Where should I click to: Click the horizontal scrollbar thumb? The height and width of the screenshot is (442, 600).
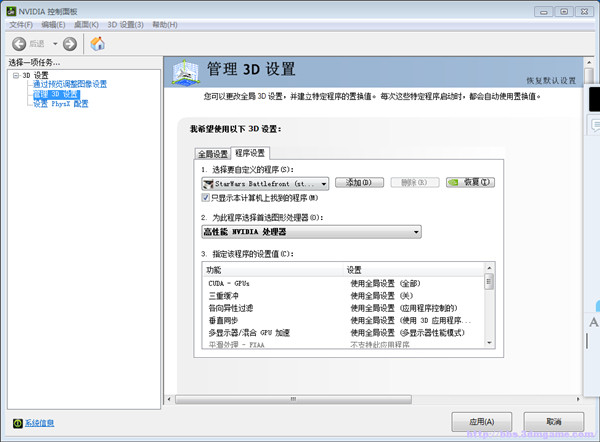tap(293, 399)
